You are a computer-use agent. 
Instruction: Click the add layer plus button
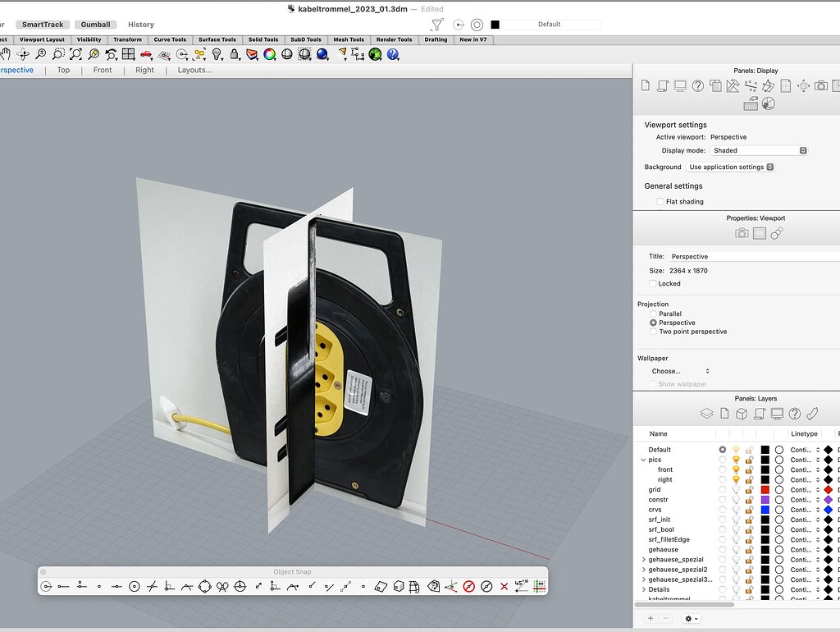651,618
